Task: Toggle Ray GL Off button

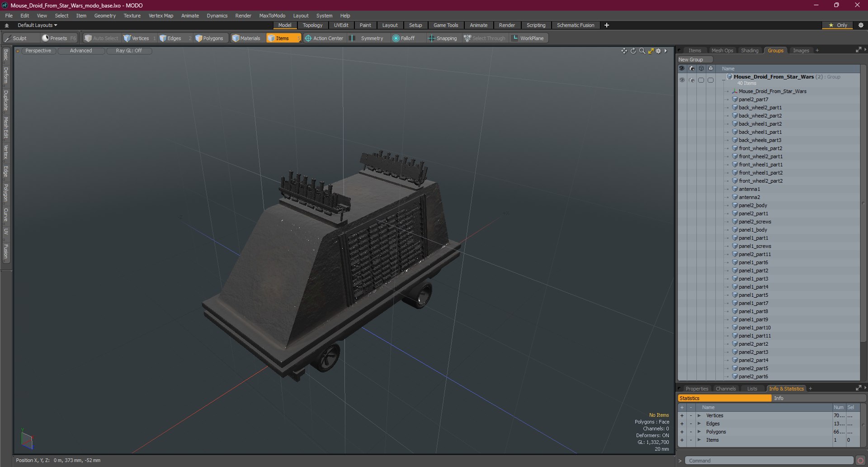Action: point(129,51)
